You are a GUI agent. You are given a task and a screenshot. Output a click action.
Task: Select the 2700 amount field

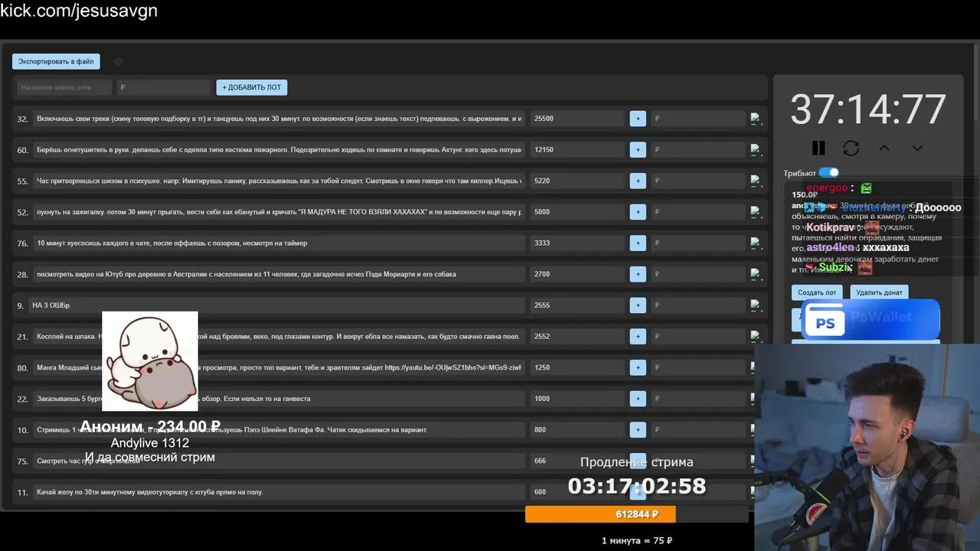577,274
